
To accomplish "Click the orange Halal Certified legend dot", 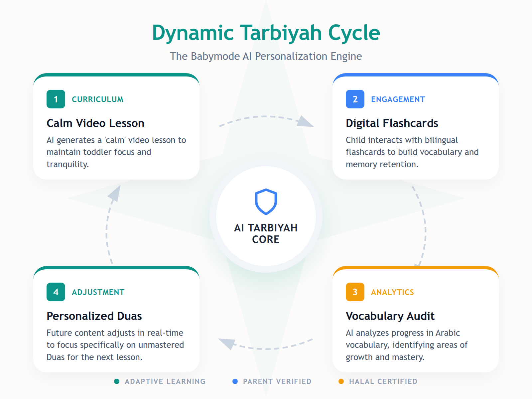I will coord(341,381).
